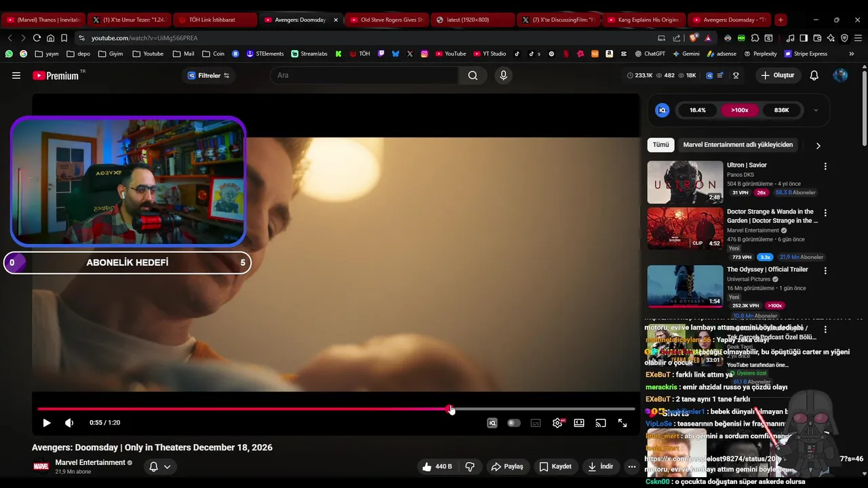Cast video to TV icon
This screenshot has height=488, width=868.
coord(601,423)
